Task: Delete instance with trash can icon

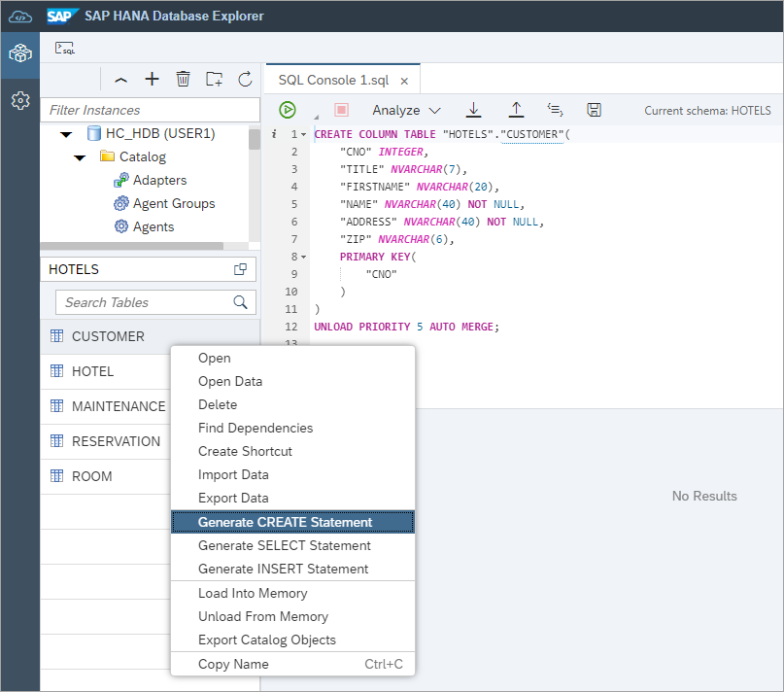Action: point(183,79)
